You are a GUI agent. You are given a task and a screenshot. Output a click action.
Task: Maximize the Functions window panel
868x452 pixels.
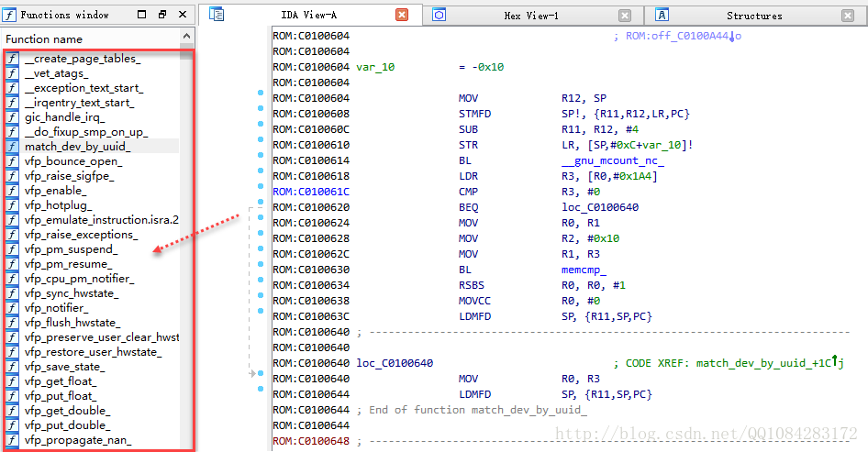141,15
